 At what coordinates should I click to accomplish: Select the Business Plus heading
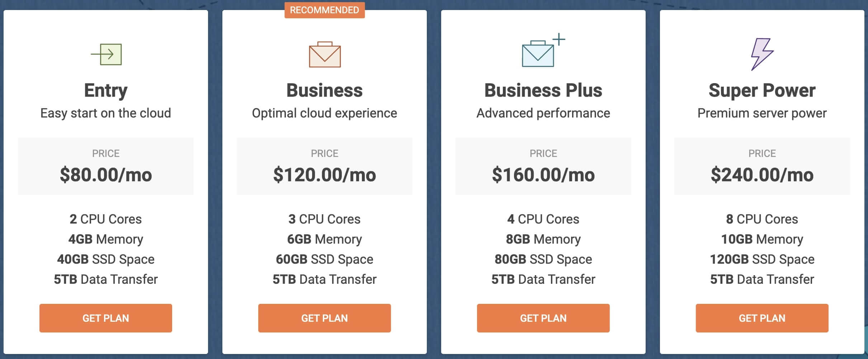coord(543,90)
